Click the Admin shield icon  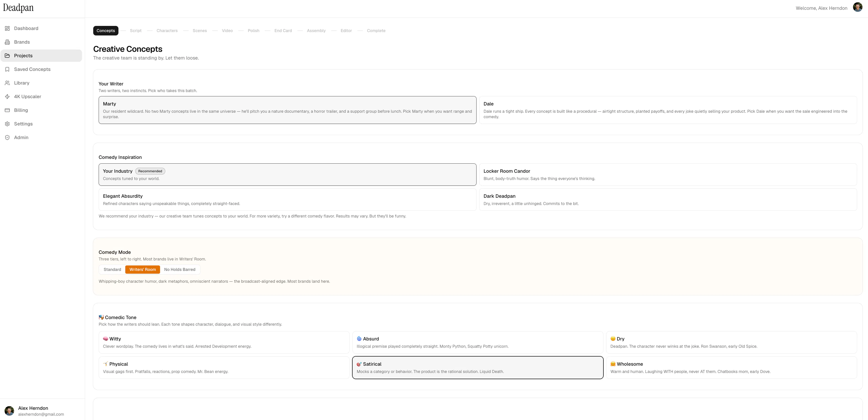pos(8,137)
